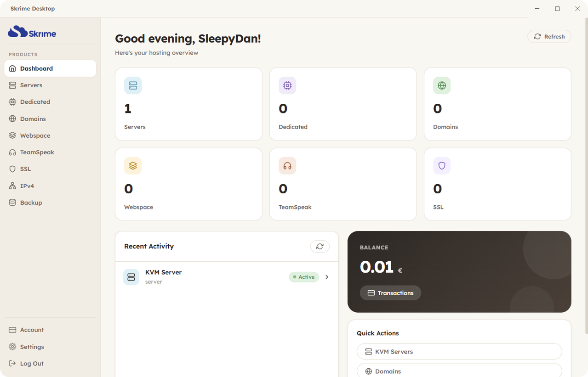
Task: Click the Backup database icon in sidebar
Action: pyautogui.click(x=12, y=203)
